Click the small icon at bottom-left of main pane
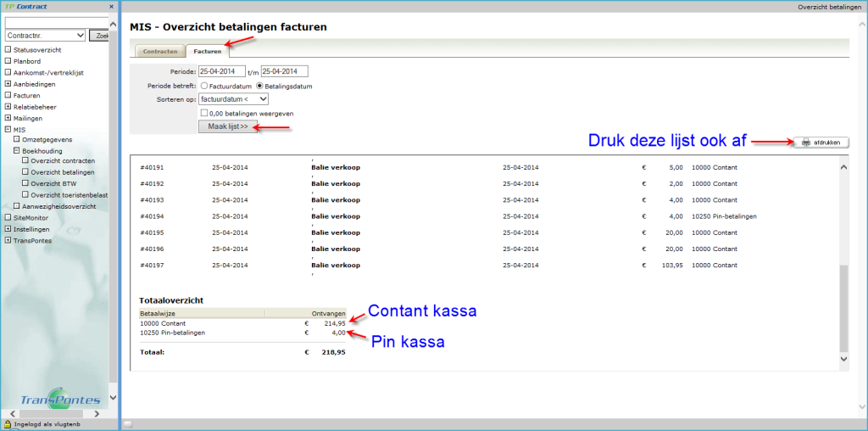The height and width of the screenshot is (431, 868). (x=127, y=423)
